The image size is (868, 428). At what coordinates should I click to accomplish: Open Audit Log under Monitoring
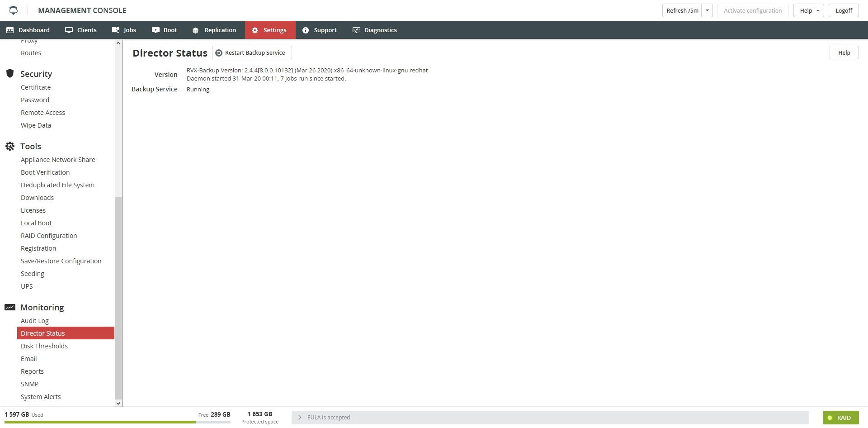click(35, 321)
